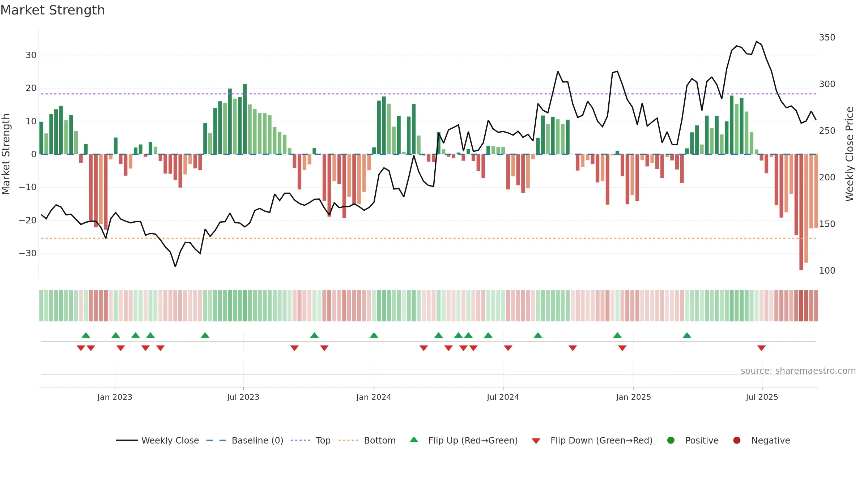The width and height of the screenshot is (868, 488).
Task: Click the purple dotted Top line sample in legend
Action: 301,440
